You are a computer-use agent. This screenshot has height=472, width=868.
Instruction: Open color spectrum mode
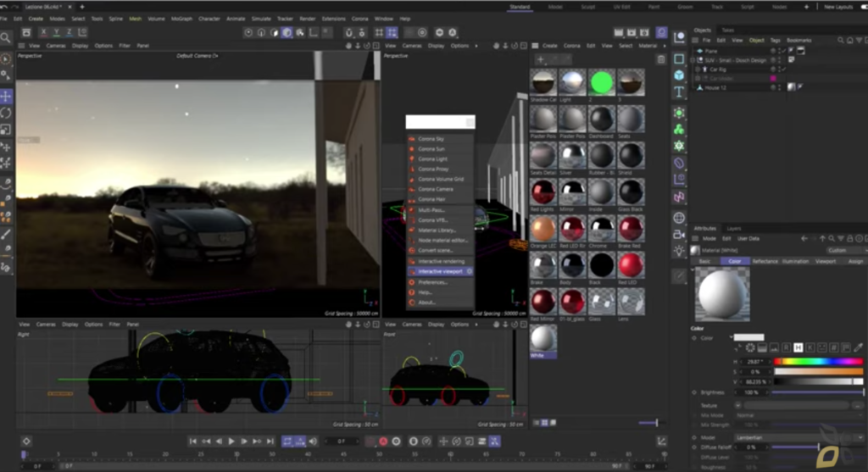pos(762,347)
